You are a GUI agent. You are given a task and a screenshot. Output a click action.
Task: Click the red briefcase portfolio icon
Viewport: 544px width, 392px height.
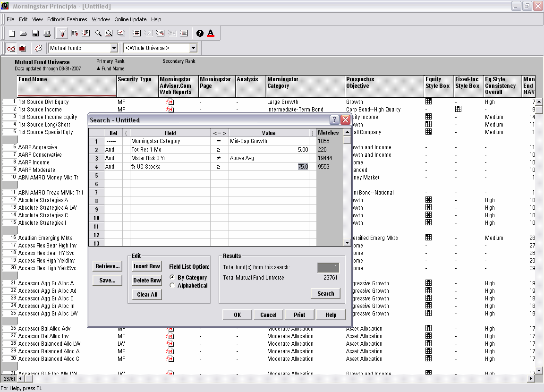22,48
